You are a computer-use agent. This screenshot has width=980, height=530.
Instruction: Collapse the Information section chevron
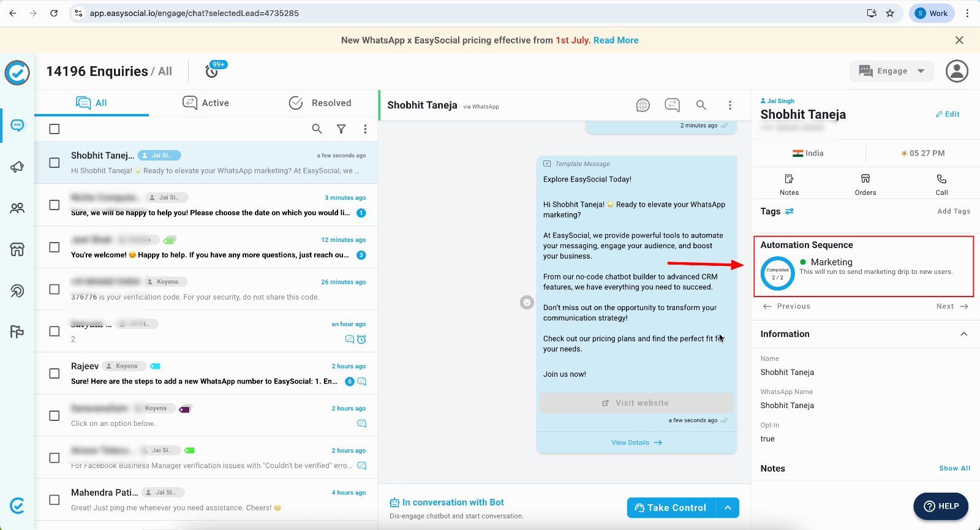tap(963, 334)
